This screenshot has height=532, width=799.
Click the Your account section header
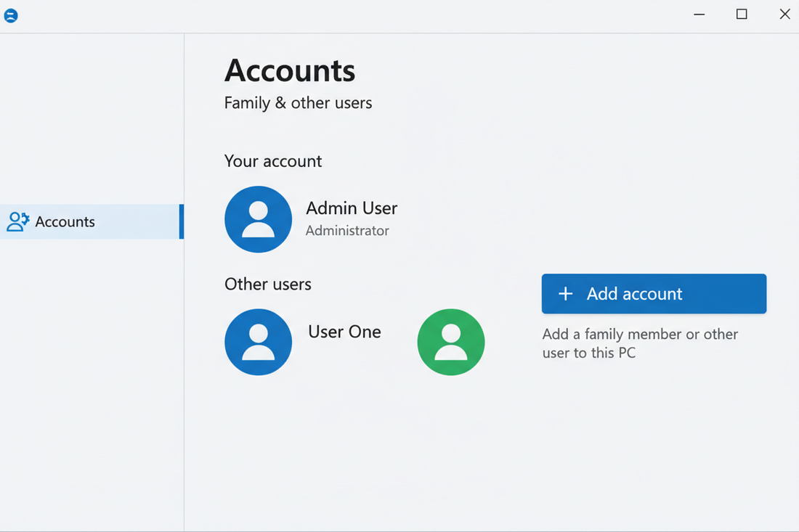(272, 161)
